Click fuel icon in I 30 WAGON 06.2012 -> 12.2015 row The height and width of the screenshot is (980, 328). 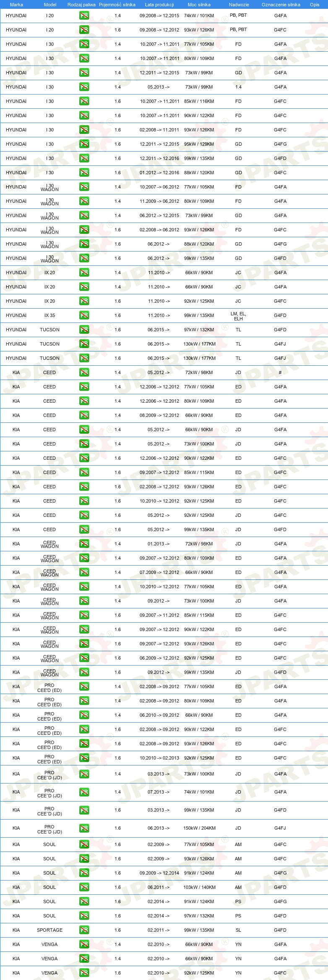pos(84,215)
